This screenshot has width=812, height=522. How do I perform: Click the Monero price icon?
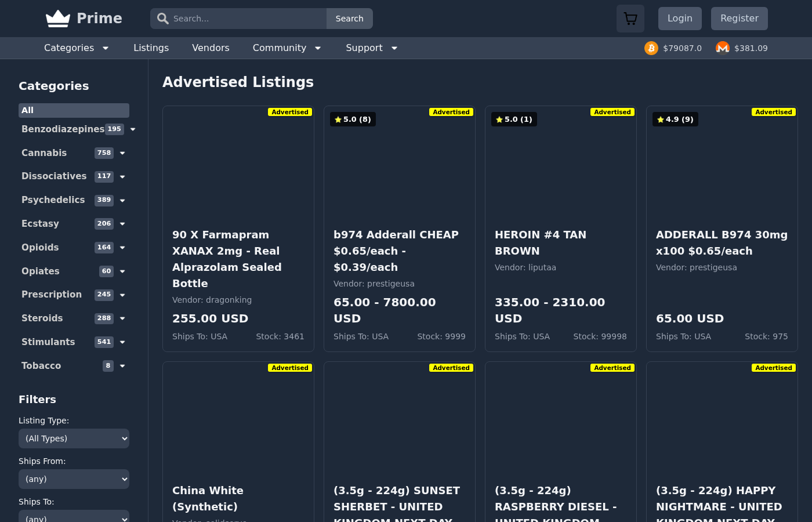[723, 48]
